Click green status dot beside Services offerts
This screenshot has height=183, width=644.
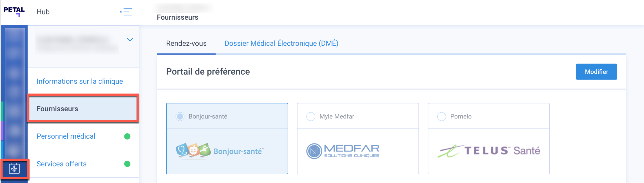[x=127, y=164]
